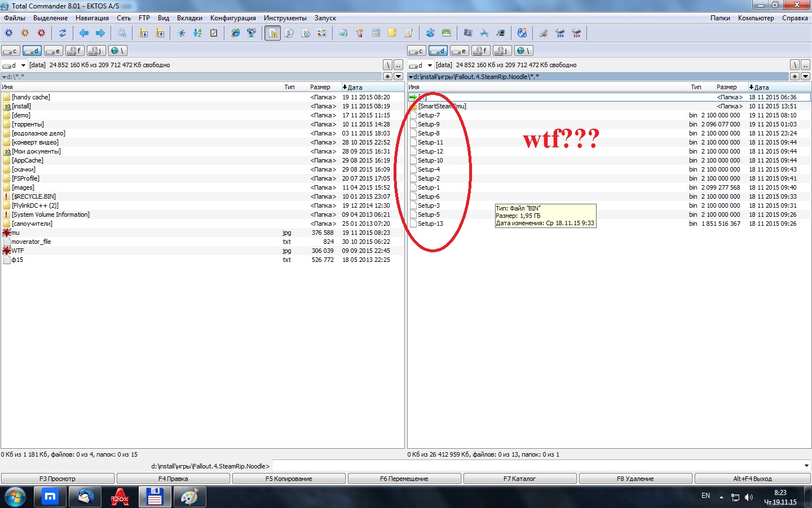The width and height of the screenshot is (812, 508).
Task: Focus the command line input field
Action: [540, 466]
